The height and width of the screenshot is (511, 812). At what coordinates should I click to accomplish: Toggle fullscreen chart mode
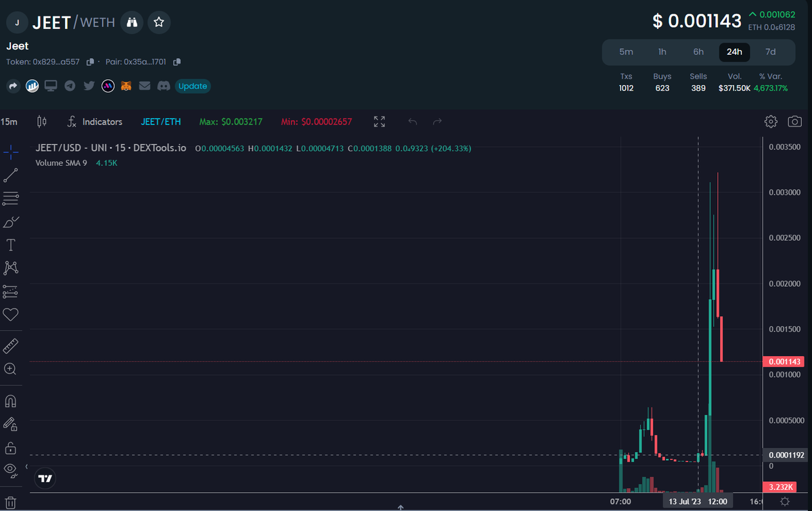380,122
